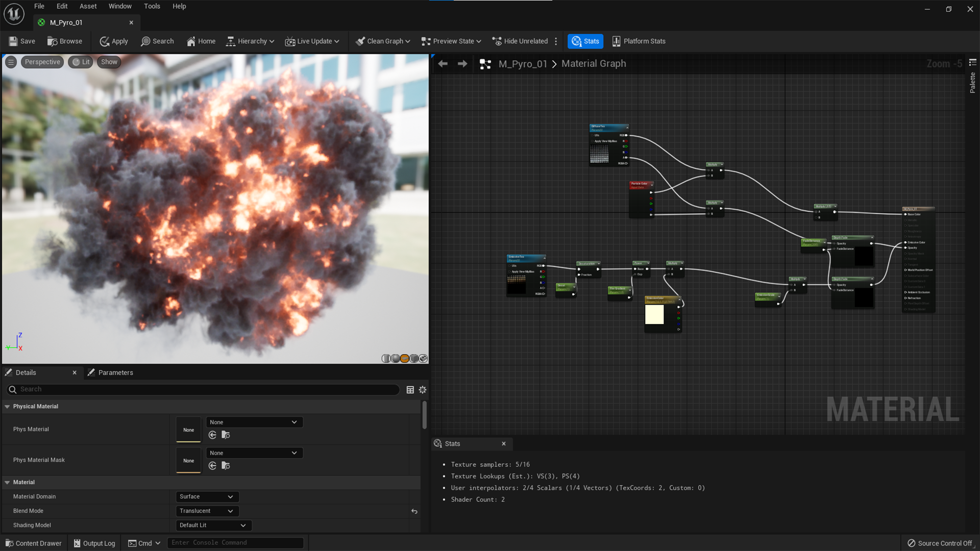980x551 pixels.
Task: Toggle the Stats panel in the toolbar
Action: click(585, 41)
